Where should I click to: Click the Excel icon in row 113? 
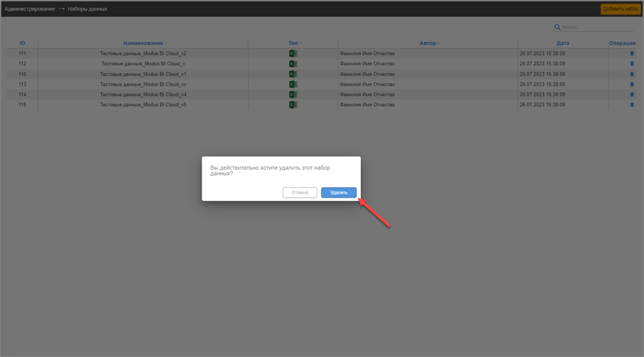click(x=293, y=84)
